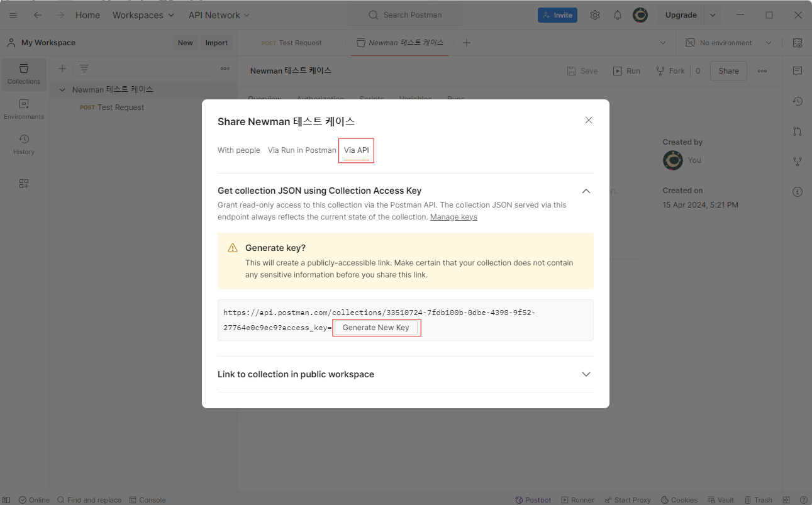Click the Search Postman field

405,15
